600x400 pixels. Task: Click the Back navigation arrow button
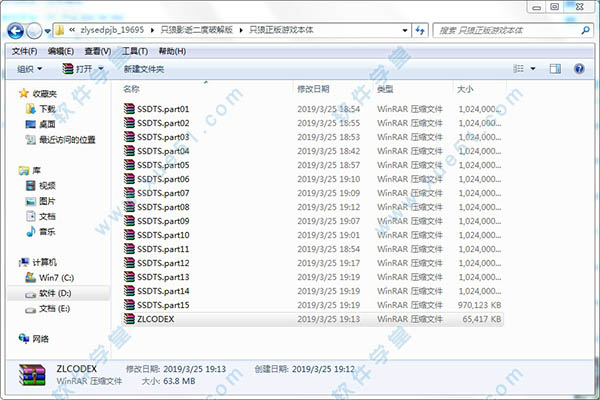click(x=16, y=31)
